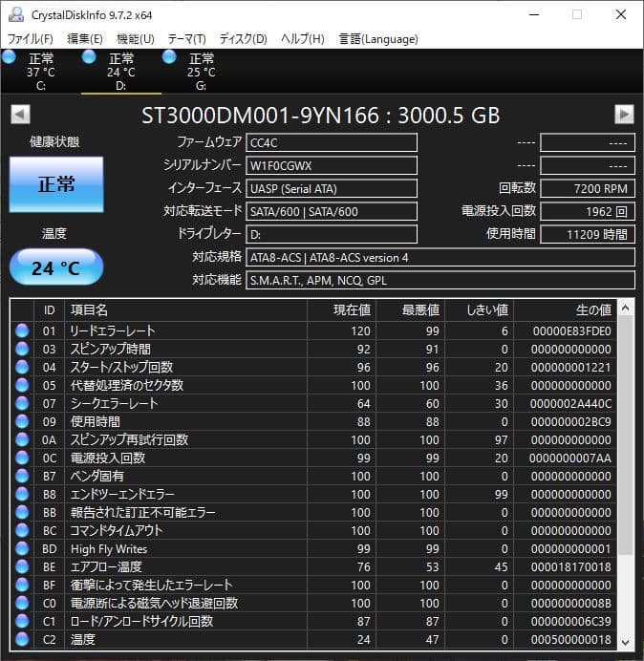Viewport: 644px width, 661px height.
Task: Click the features field S.M.A.R.T., APM, NCQ, GPL
Action: [x=440, y=280]
